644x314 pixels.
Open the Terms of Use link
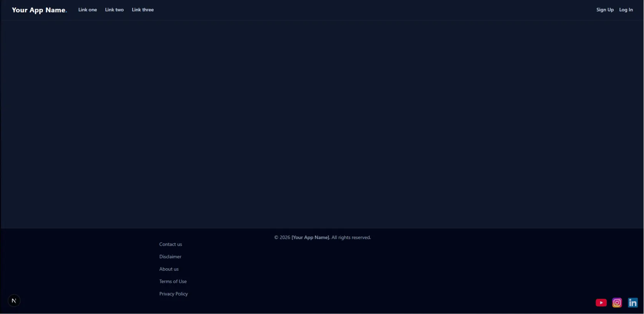173,281
